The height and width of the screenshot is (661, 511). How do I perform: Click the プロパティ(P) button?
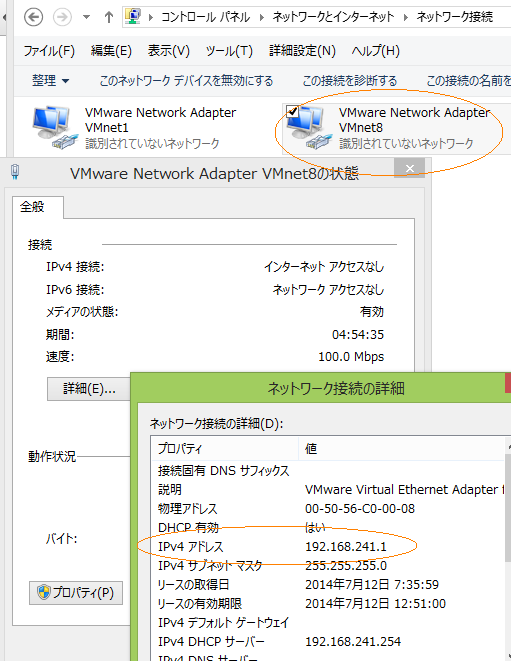point(76,593)
